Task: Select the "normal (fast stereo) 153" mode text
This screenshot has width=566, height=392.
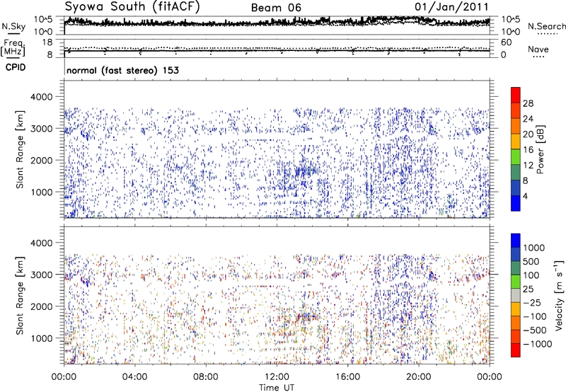Action: tap(122, 70)
